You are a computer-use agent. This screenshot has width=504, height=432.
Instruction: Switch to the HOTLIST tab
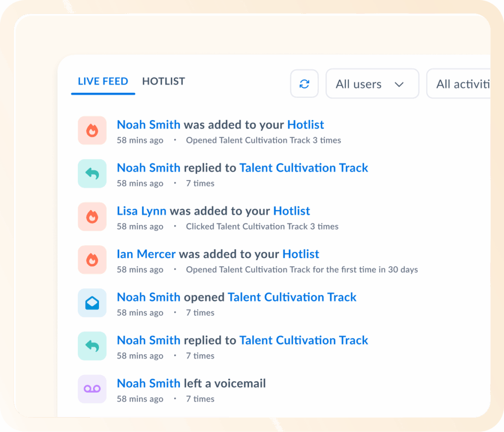pyautogui.click(x=163, y=81)
